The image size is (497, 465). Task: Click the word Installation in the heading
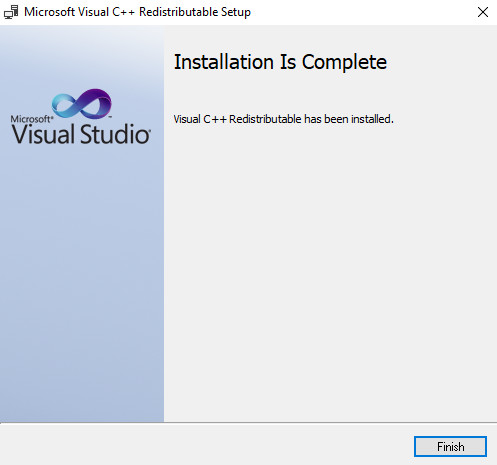224,62
